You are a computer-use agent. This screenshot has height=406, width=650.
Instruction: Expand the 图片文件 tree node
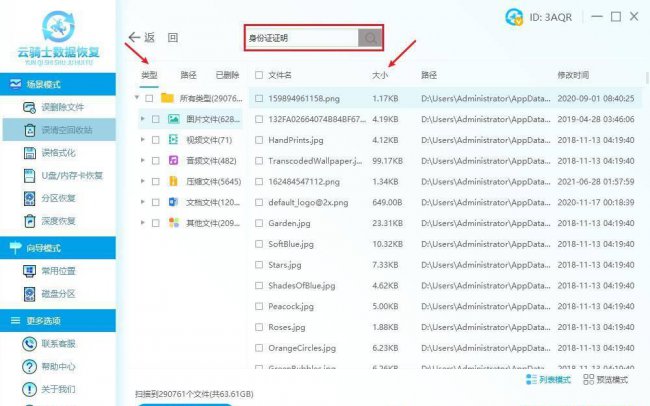(143, 119)
